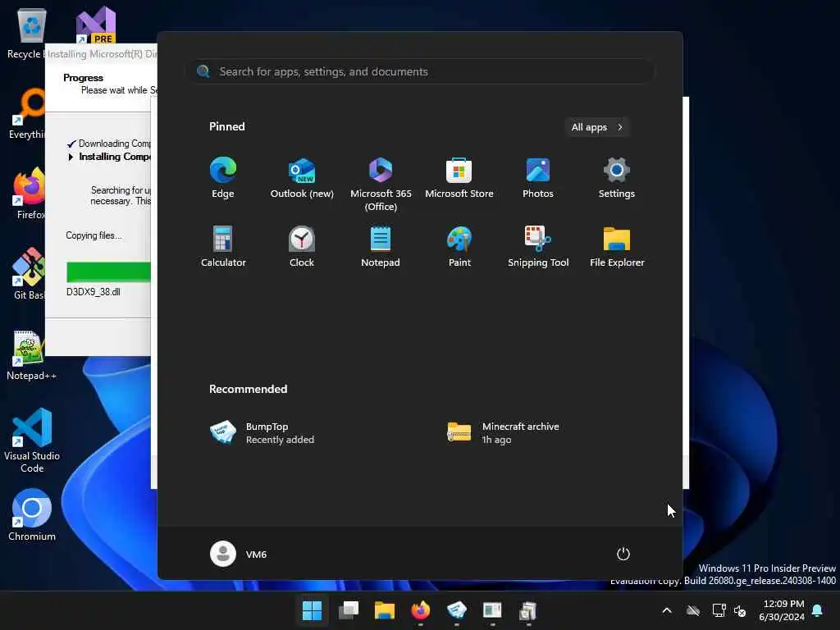
Task: Open Microsoft Store pinned app
Action: (459, 178)
